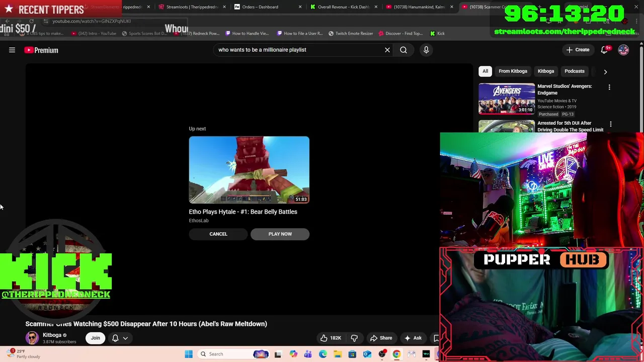644x362 pixels.
Task: Switch to Overall Revenue Kick Dashboard tab
Action: tap(345, 7)
